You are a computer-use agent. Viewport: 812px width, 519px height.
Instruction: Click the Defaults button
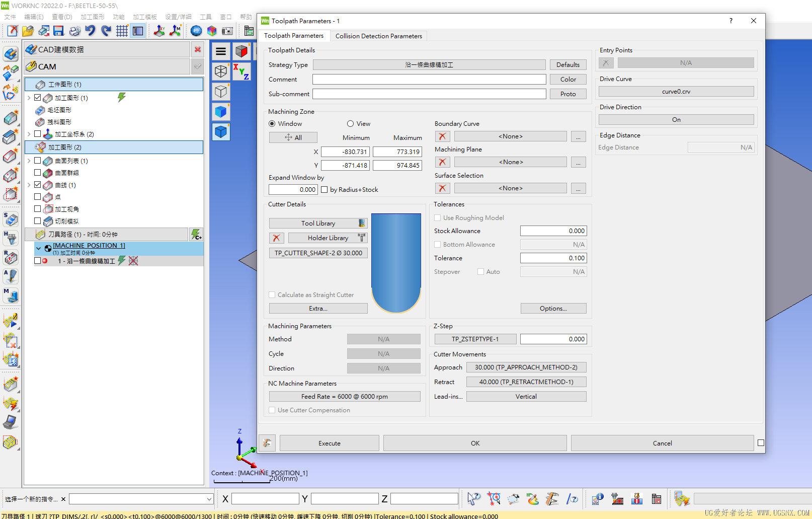click(568, 65)
